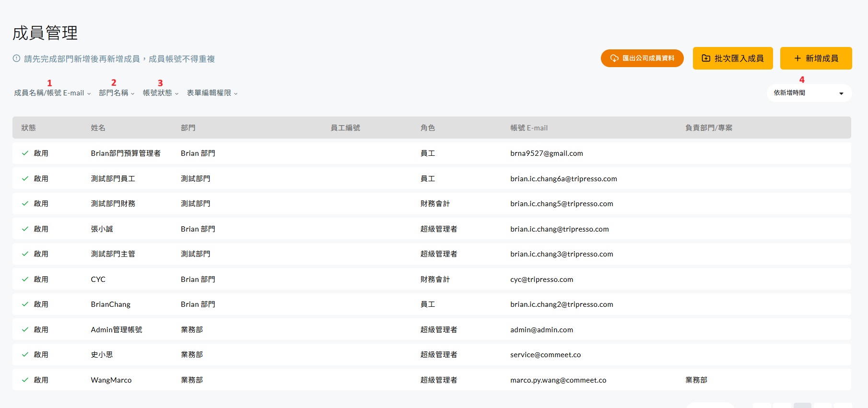This screenshot has width=868, height=408.
Task: Click the 財務會計 role in CYC row
Action: click(x=435, y=280)
